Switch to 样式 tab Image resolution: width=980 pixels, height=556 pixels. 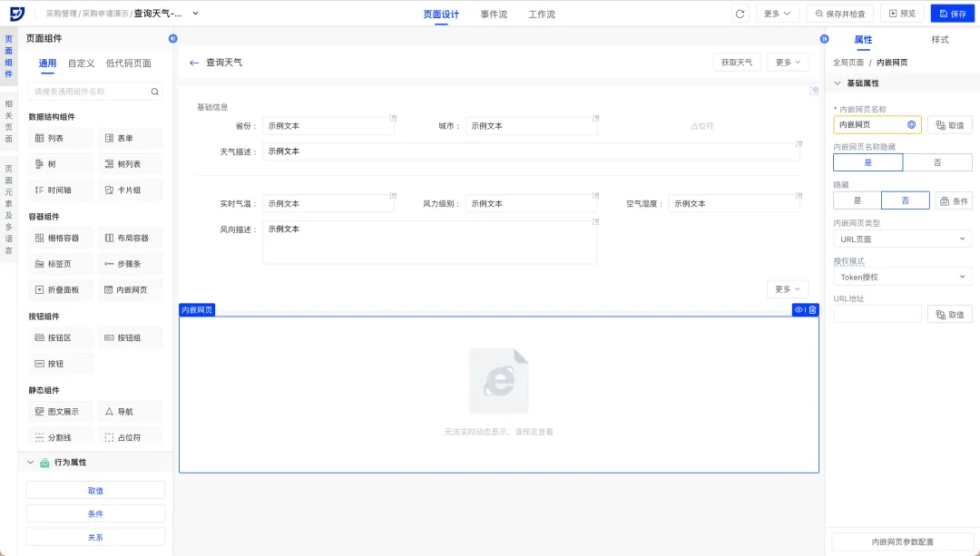point(940,39)
